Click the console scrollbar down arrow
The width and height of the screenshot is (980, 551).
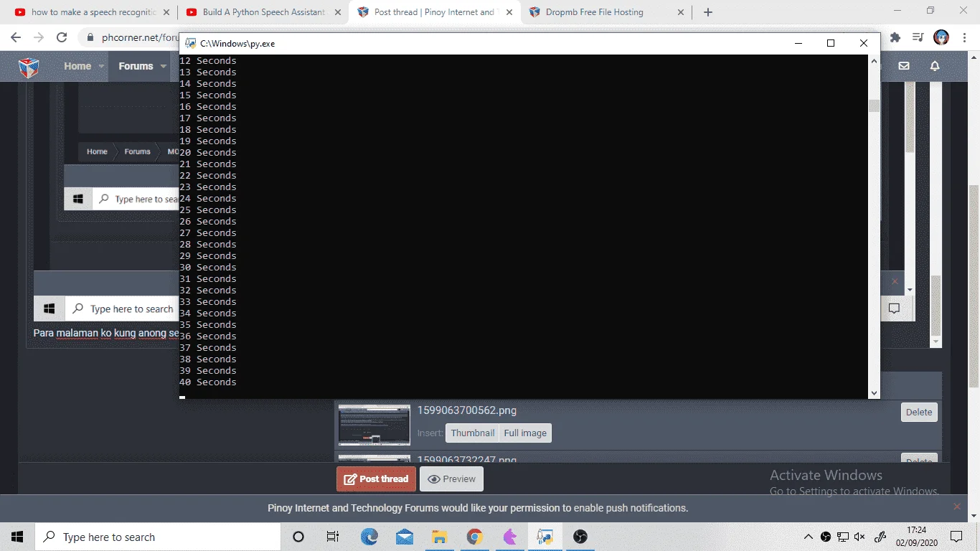point(874,393)
